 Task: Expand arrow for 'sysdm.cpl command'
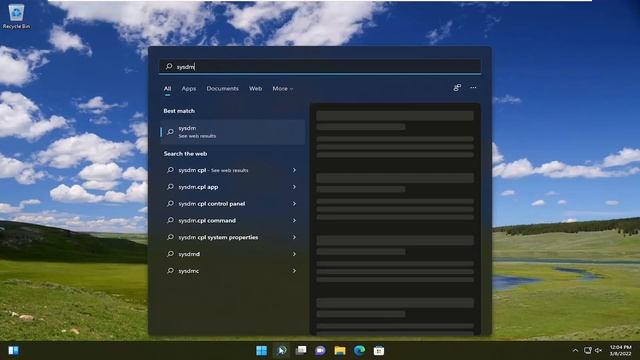[294, 220]
